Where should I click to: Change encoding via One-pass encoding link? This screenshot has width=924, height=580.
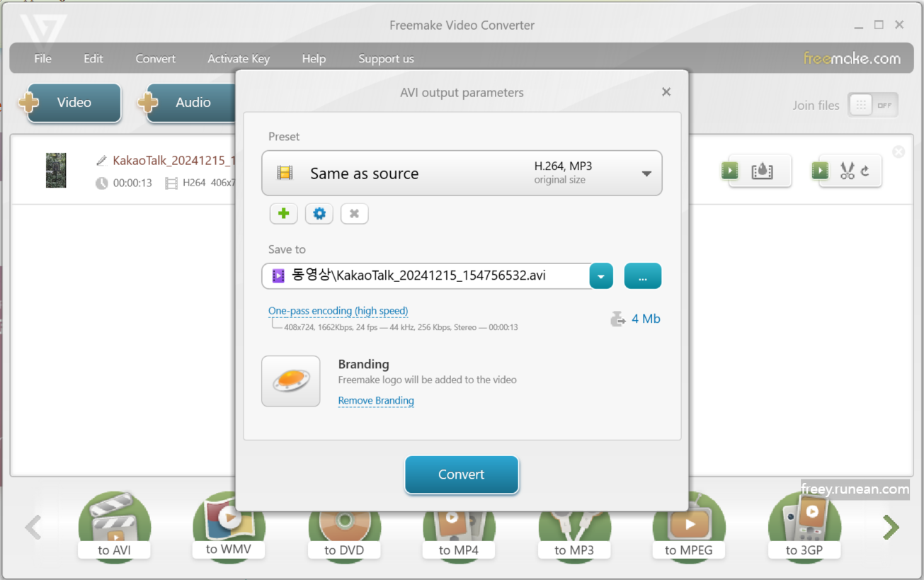[338, 311]
